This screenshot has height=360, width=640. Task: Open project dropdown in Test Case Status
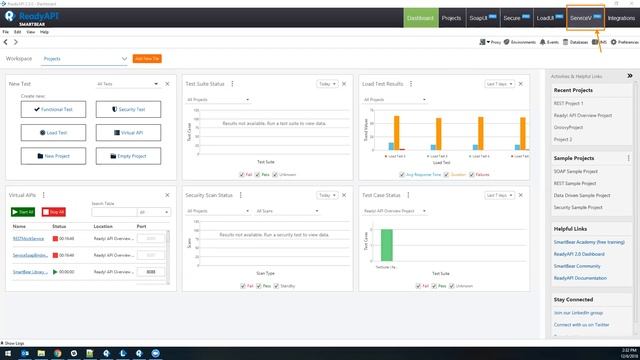point(395,211)
